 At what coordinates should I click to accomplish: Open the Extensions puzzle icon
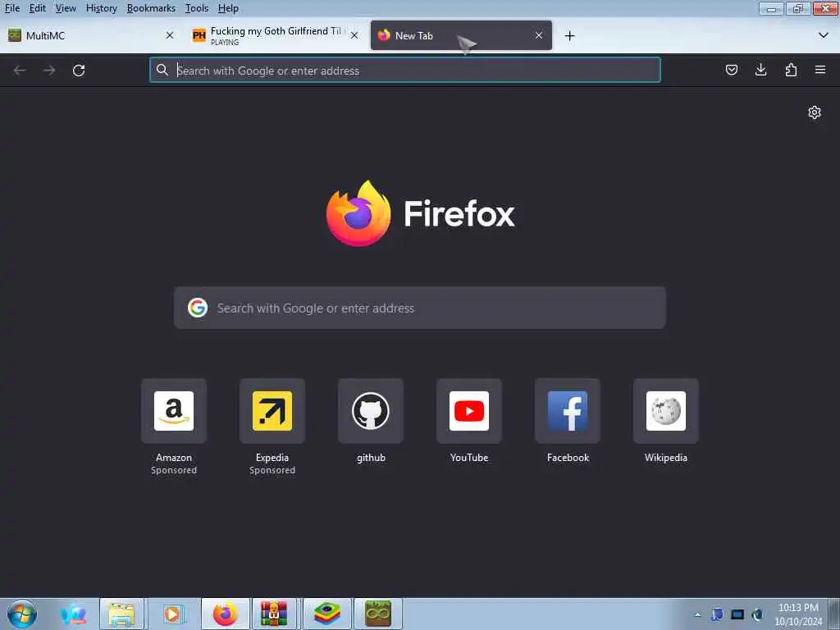[791, 70]
